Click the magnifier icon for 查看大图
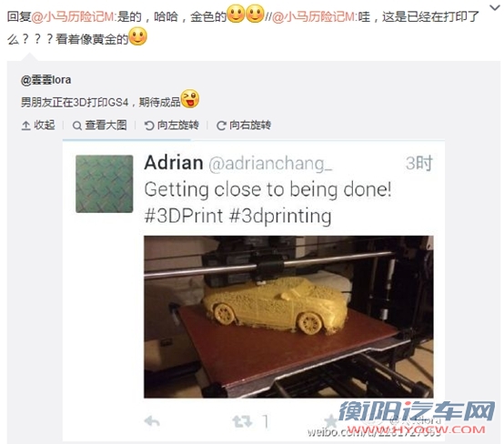This screenshot has width=504, height=444. point(76,126)
